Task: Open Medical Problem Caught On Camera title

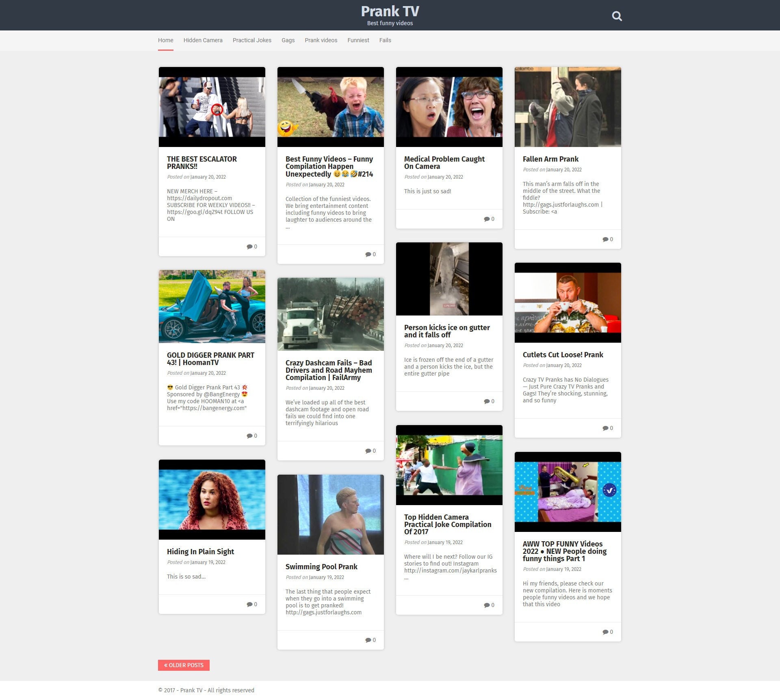Action: 444,163
